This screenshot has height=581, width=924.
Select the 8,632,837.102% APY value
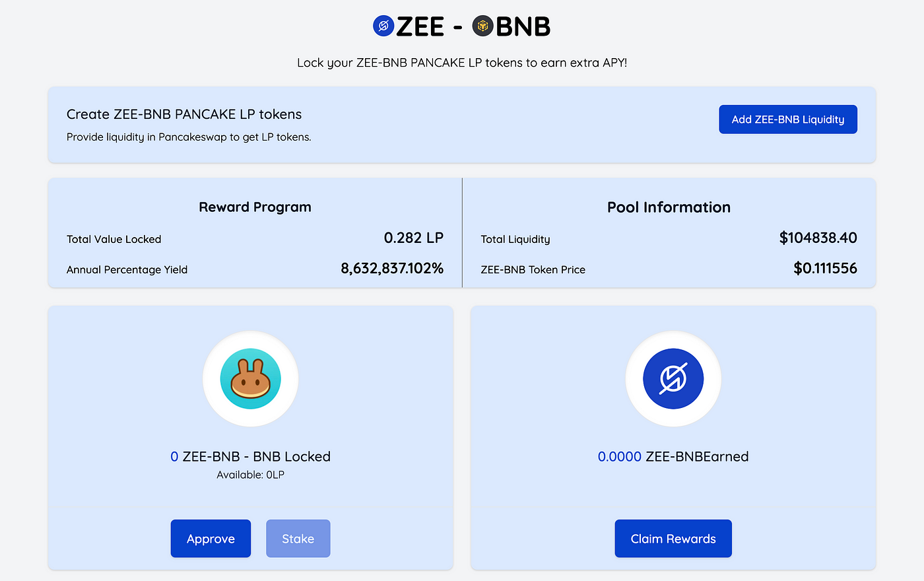[x=392, y=268]
